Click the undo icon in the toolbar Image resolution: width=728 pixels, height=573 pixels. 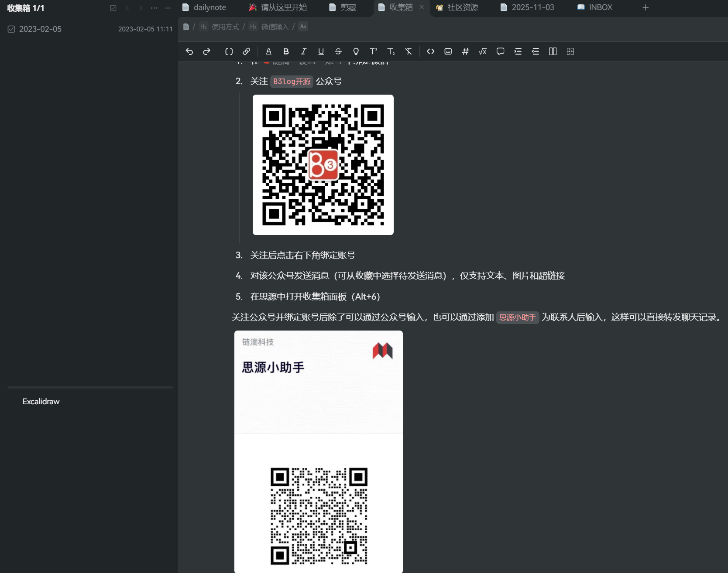pos(189,51)
